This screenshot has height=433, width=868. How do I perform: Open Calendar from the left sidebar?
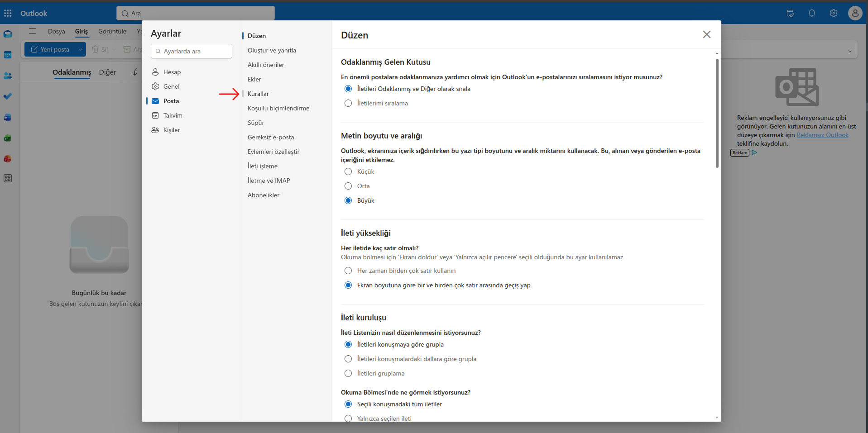click(8, 55)
